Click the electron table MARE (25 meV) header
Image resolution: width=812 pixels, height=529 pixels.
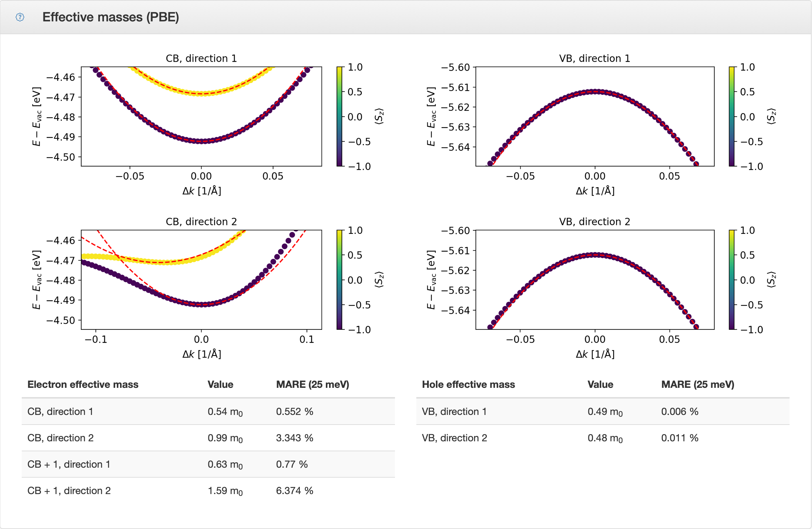[313, 384]
